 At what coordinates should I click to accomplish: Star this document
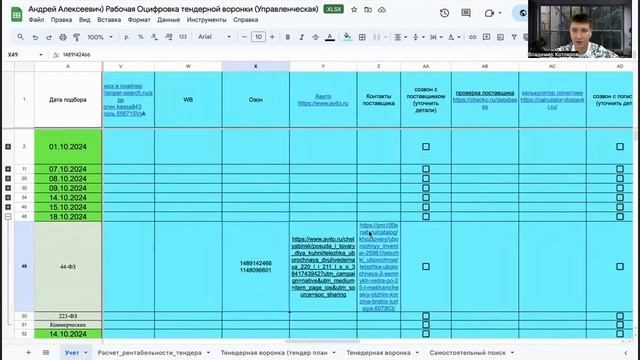pyautogui.click(x=354, y=9)
